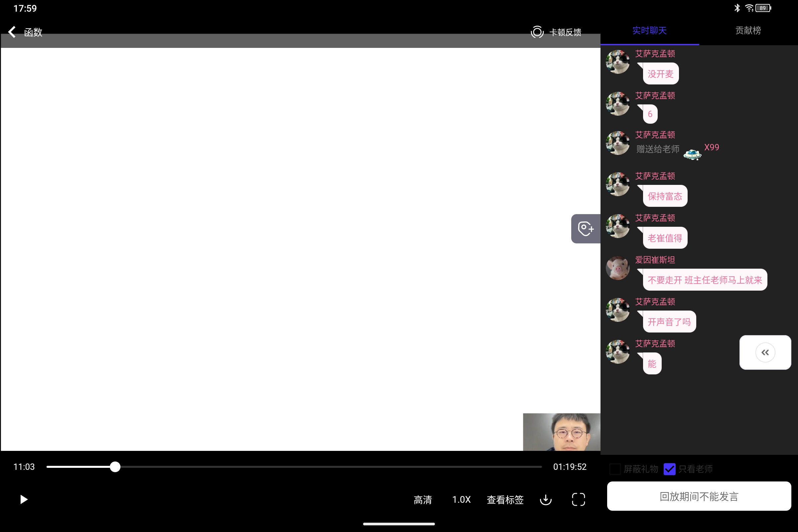The height and width of the screenshot is (532, 798).
Task: Tap the clock showing 17:59
Action: click(25, 8)
